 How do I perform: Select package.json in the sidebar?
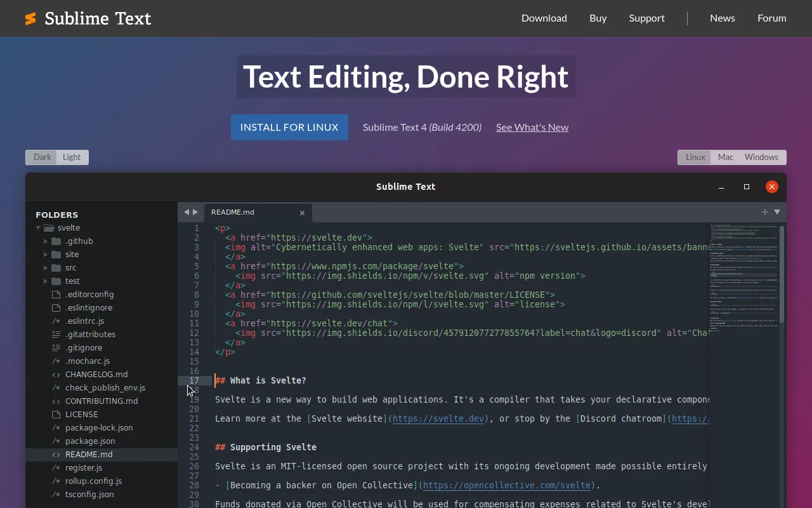click(101, 441)
